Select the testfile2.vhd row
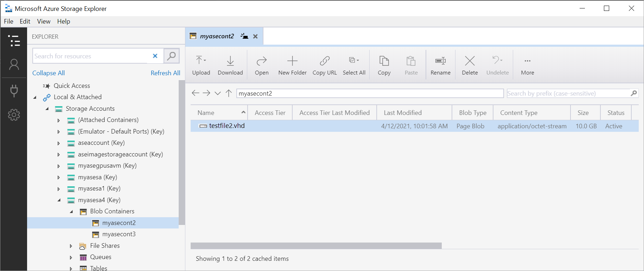644x271 pixels. point(414,126)
